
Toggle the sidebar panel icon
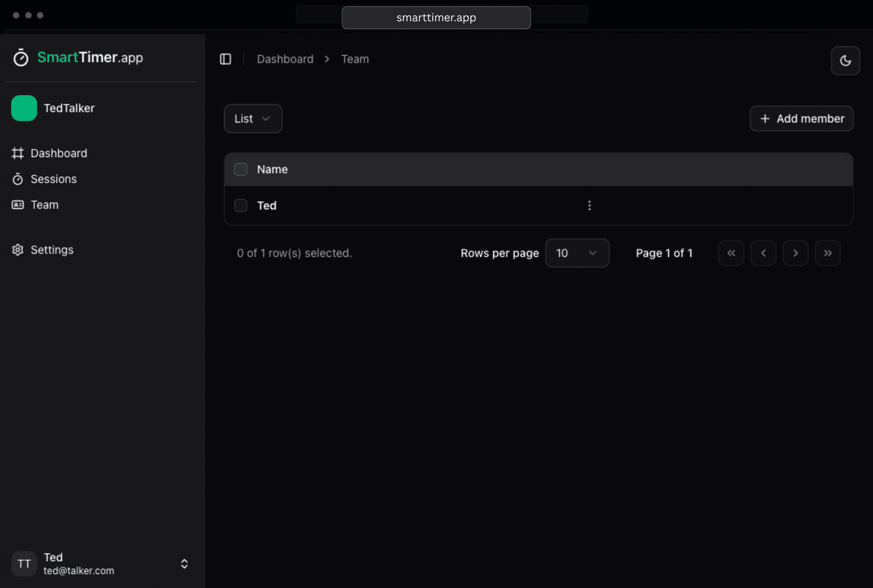click(225, 59)
